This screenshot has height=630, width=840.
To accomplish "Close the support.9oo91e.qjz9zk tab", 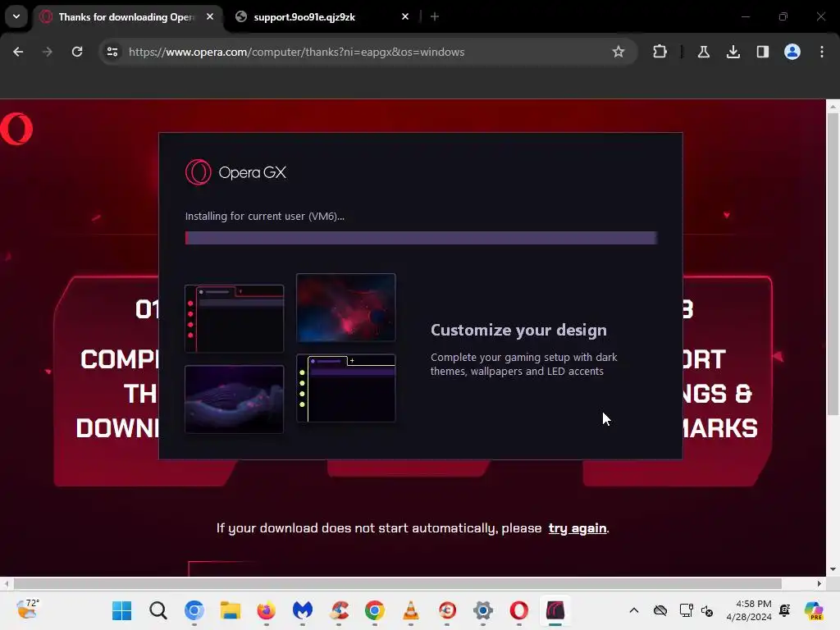I will pyautogui.click(x=405, y=16).
